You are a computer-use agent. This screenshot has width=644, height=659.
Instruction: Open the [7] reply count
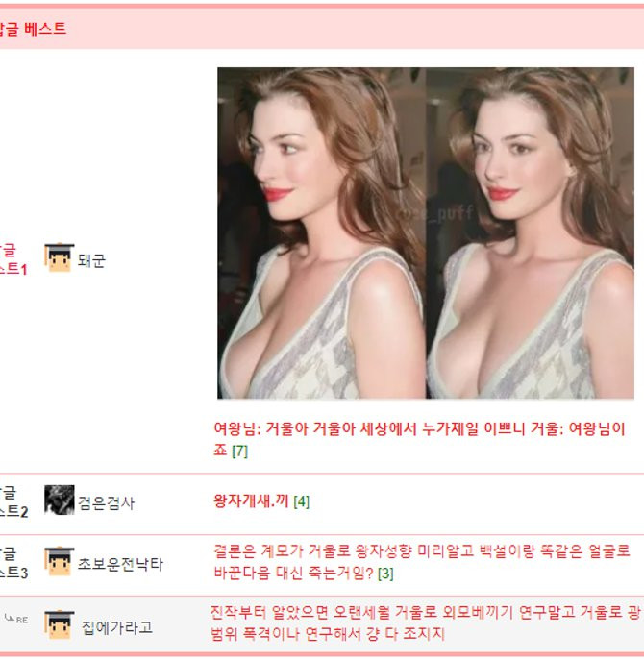click(239, 451)
